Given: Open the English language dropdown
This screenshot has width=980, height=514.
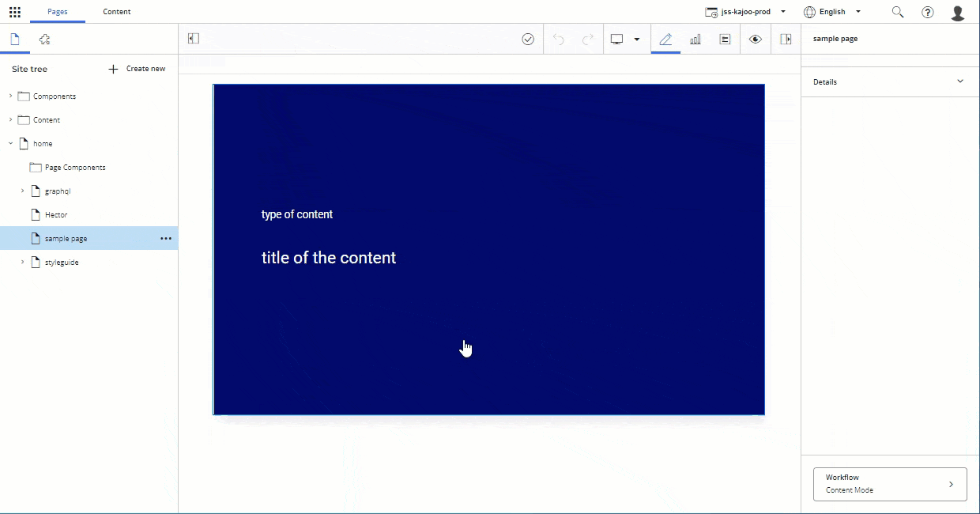Looking at the screenshot, I should pos(832,12).
